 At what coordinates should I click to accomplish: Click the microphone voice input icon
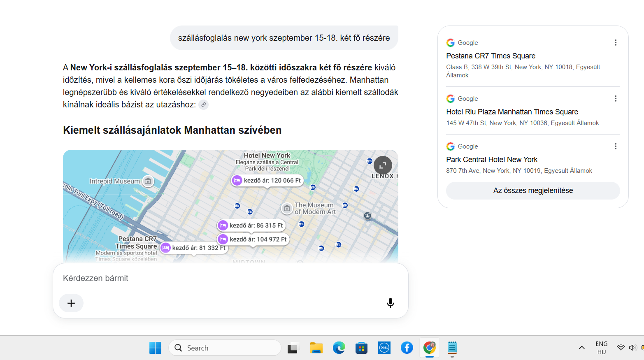pyautogui.click(x=391, y=303)
